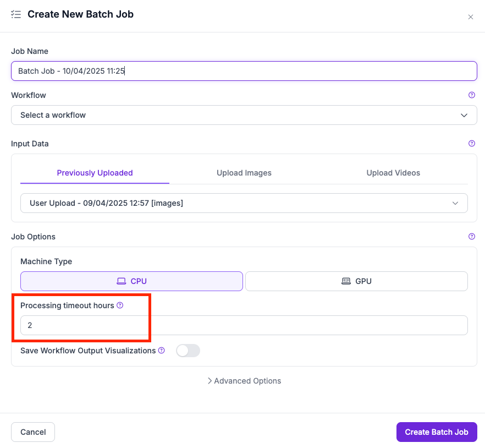
Task: Click the Cancel button
Action: 33,432
